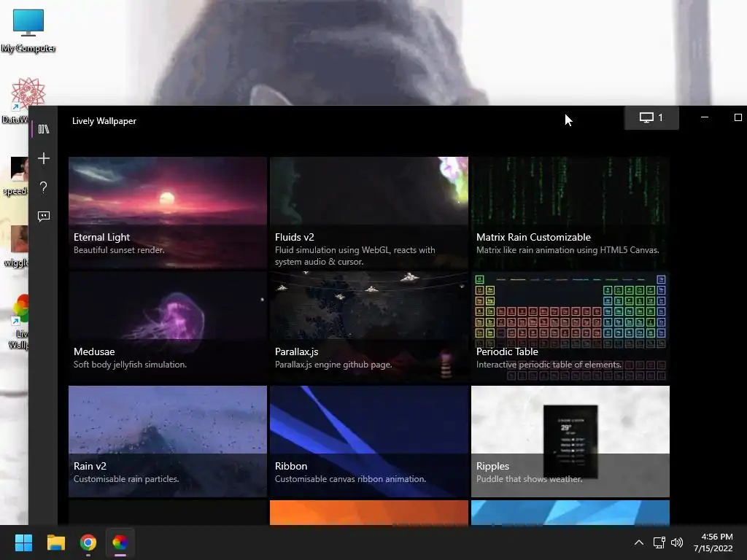Click the Add Wallpaper plus icon

[43, 158]
